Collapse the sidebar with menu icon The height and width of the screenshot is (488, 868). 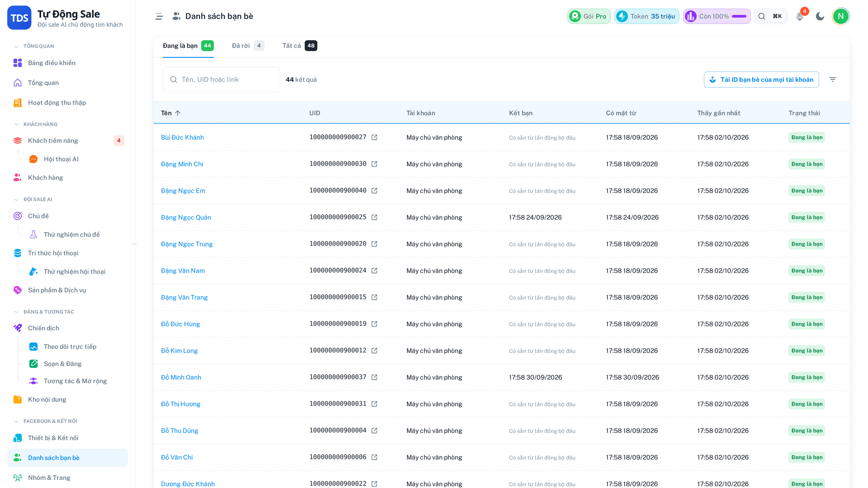tap(159, 16)
